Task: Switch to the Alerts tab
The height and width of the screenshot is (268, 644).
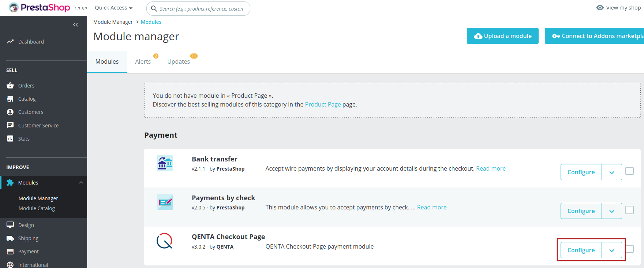Action: pos(143,62)
